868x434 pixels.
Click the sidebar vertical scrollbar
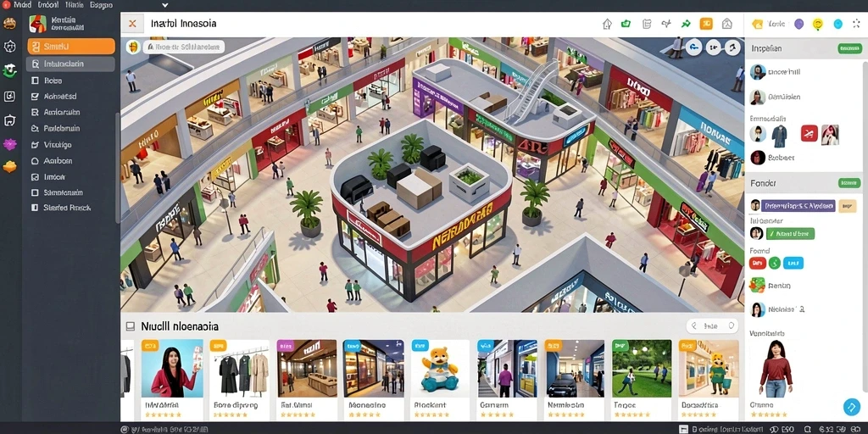(x=117, y=168)
